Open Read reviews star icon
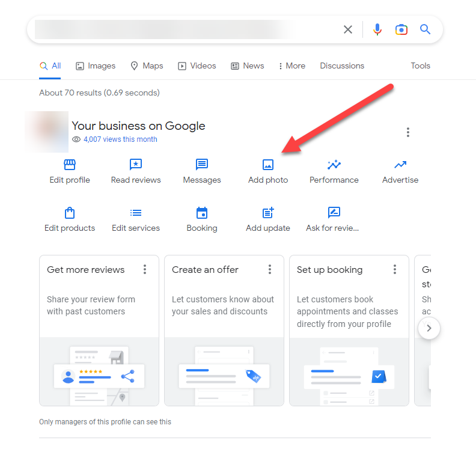The image size is (476, 458). 136,165
